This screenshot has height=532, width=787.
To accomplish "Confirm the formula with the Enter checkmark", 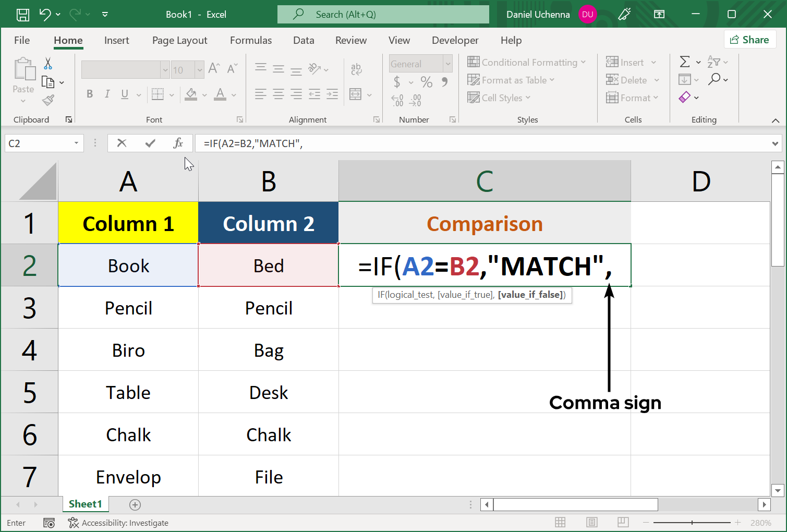I will click(x=150, y=142).
